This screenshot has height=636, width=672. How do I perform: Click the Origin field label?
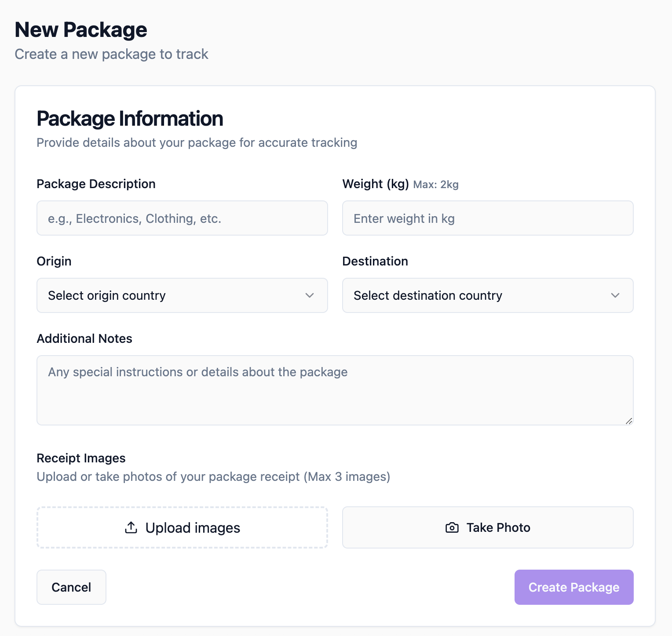pos(54,261)
